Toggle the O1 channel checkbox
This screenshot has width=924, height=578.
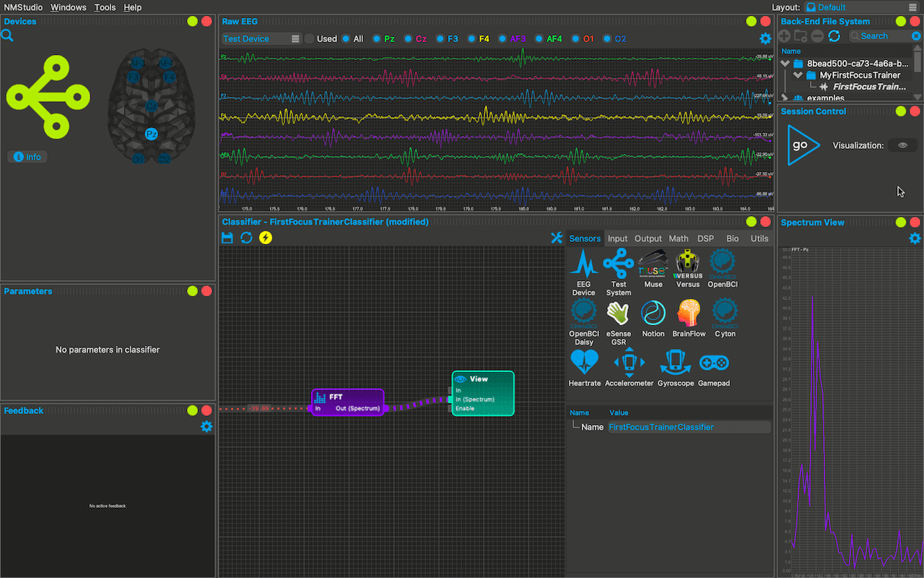point(576,38)
